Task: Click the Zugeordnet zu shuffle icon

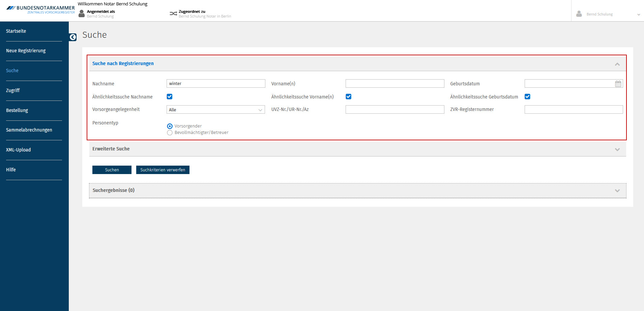Action: coord(173,13)
